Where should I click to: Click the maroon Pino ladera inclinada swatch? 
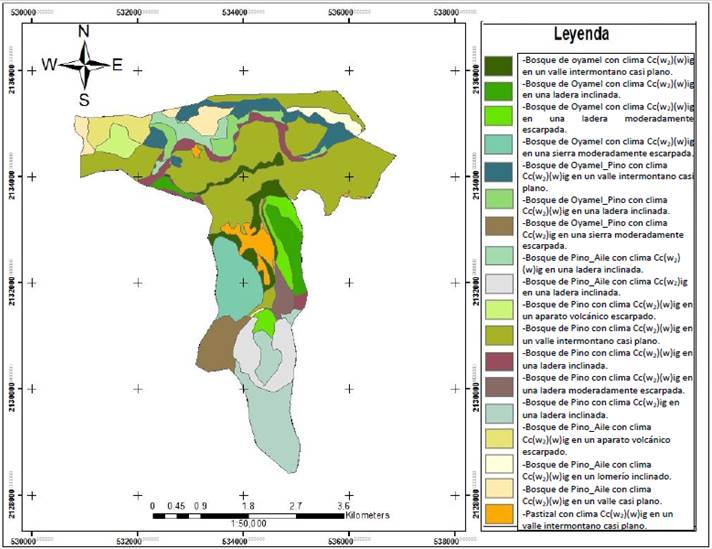pos(499,359)
